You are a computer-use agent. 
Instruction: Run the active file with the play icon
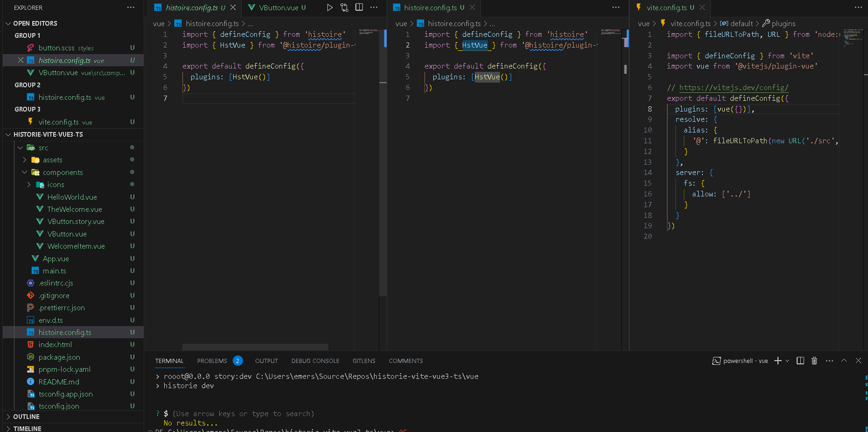[330, 7]
